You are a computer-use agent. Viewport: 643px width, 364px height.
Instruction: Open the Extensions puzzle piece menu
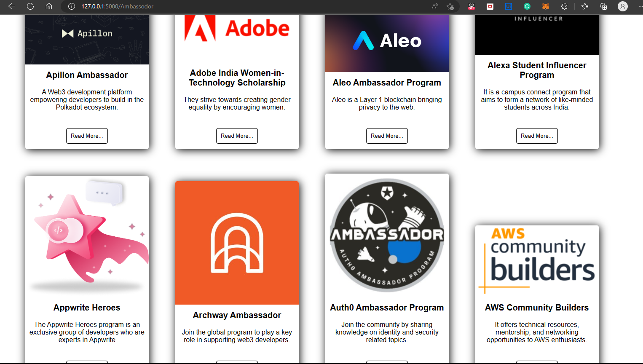tap(564, 6)
